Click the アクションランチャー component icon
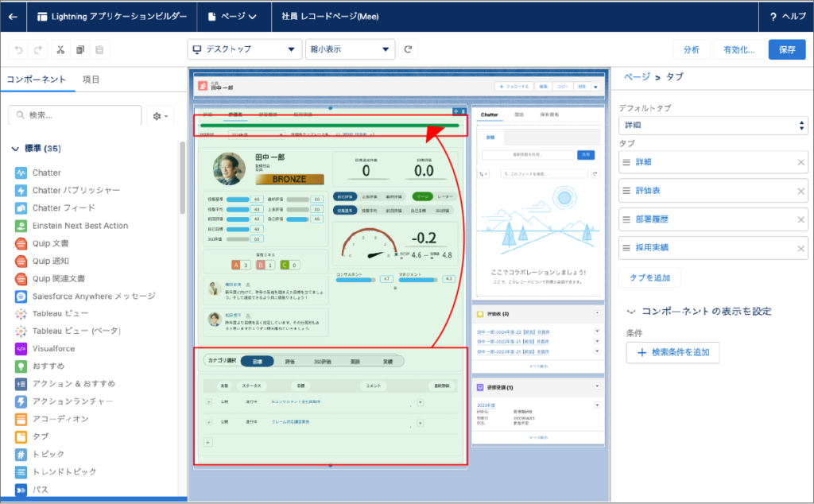 [x=21, y=401]
